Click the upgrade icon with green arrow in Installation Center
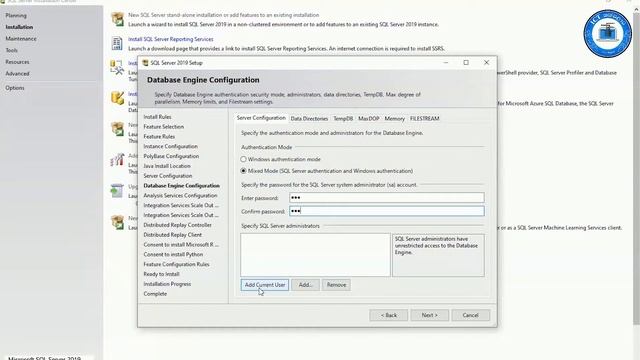640x360 pixels. click(117, 190)
